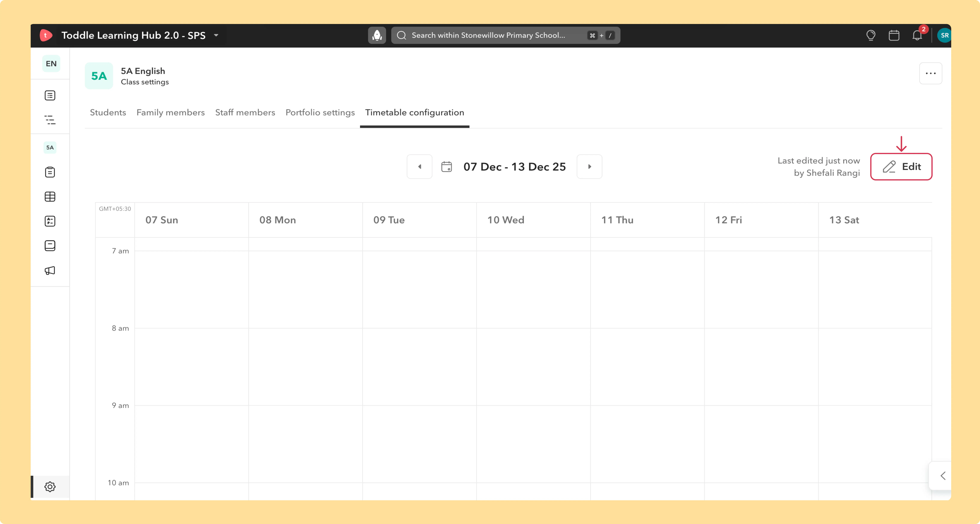Open the megaphone announcements icon

click(x=50, y=270)
